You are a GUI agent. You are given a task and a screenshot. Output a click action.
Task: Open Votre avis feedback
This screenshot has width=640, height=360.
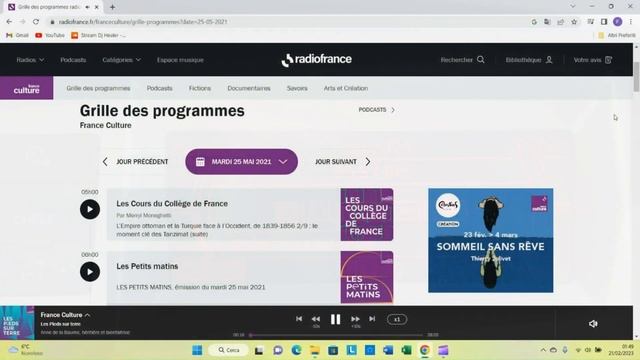tap(593, 60)
